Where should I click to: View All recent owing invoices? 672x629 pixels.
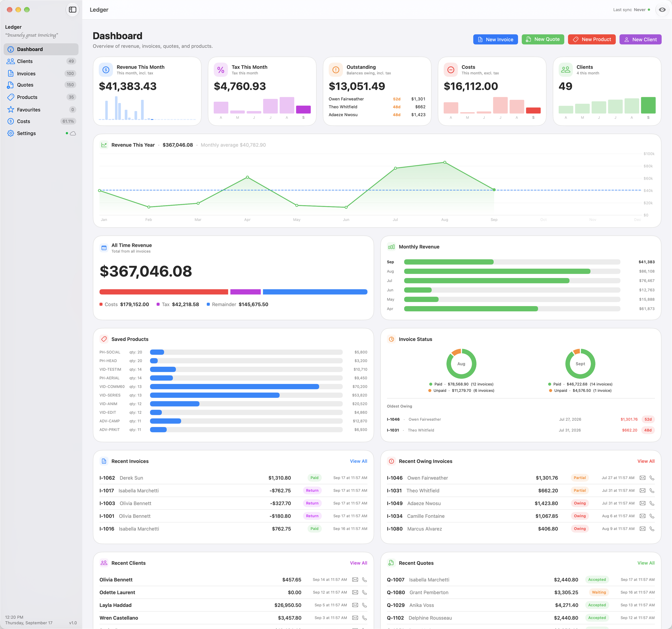point(646,461)
